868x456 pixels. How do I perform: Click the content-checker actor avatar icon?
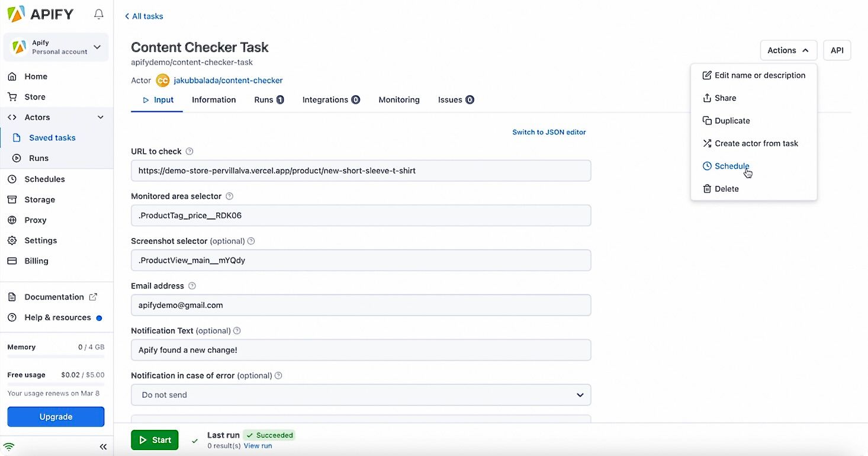163,81
